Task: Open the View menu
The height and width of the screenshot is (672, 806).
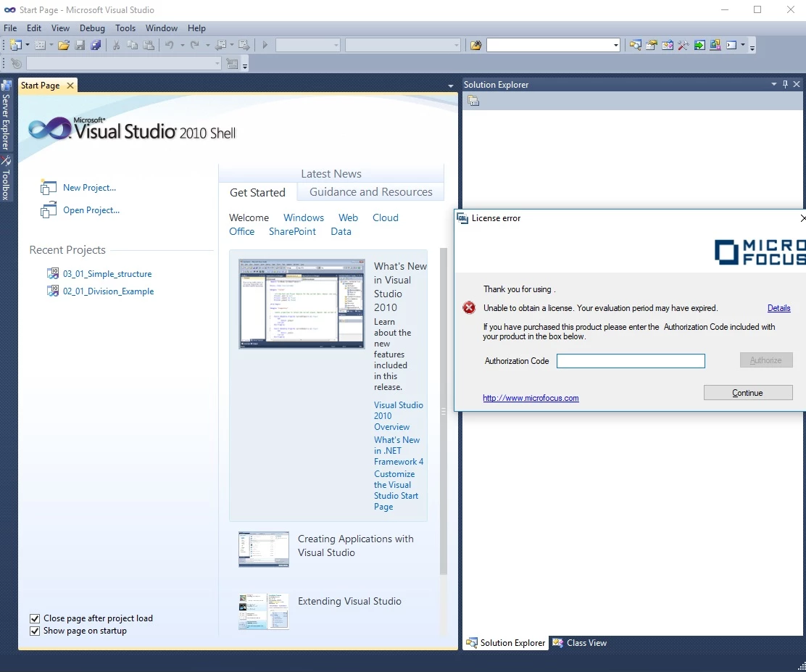Action: 60,28
